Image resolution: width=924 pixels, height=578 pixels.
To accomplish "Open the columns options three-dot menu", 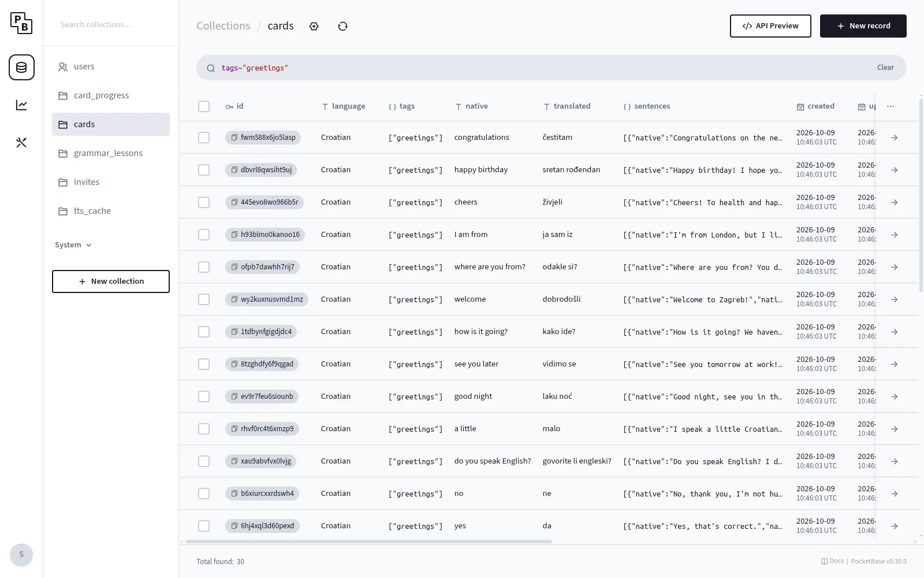I will 891,106.
